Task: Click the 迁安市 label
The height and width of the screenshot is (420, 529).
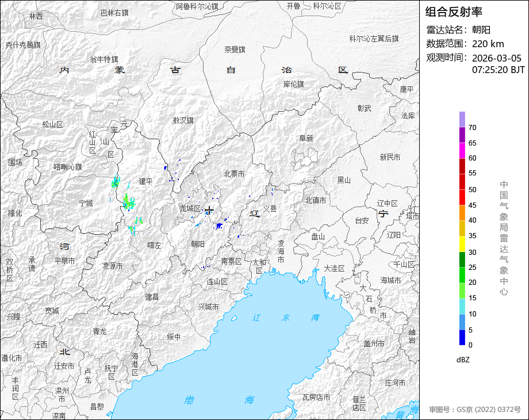Action: (64, 366)
